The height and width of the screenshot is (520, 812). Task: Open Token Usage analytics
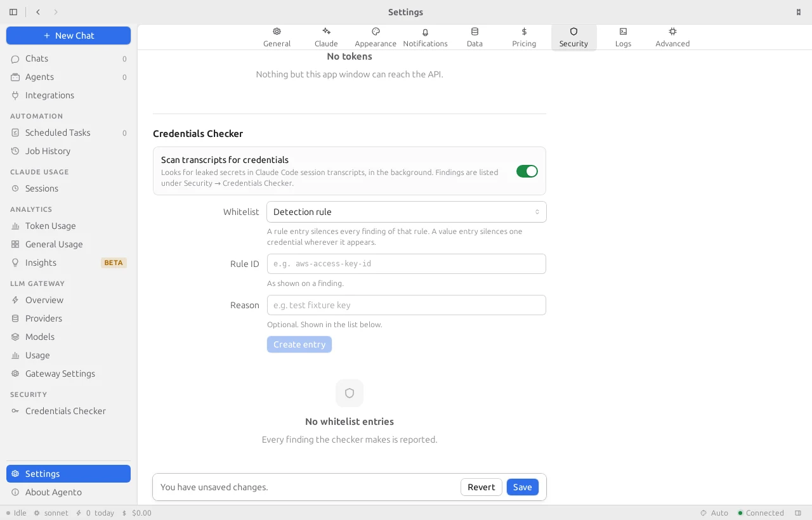[x=69, y=226]
